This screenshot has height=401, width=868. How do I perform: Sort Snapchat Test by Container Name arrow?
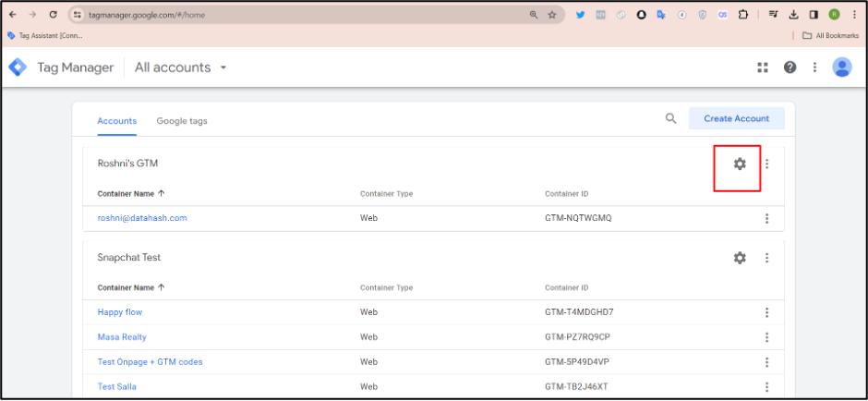click(x=162, y=288)
